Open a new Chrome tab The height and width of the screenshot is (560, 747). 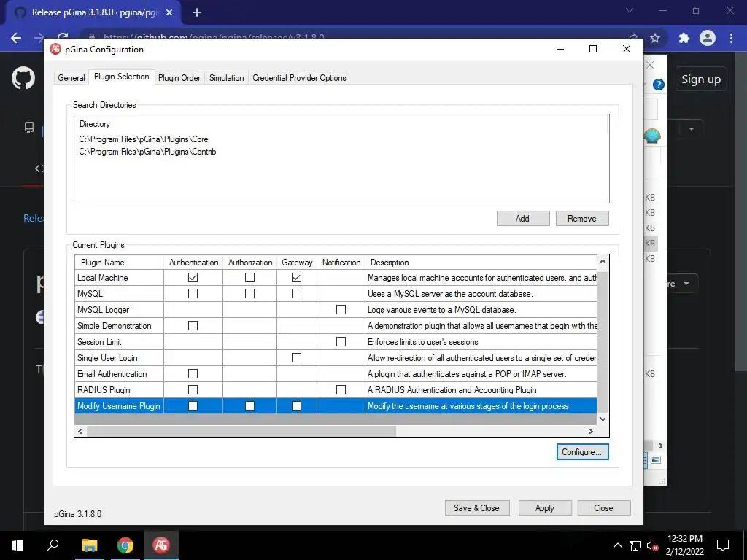pyautogui.click(x=197, y=13)
